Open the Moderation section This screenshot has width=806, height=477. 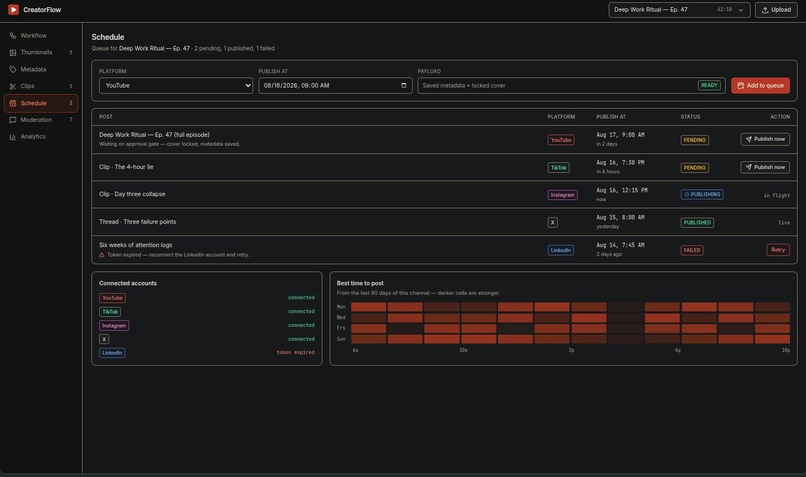point(41,120)
